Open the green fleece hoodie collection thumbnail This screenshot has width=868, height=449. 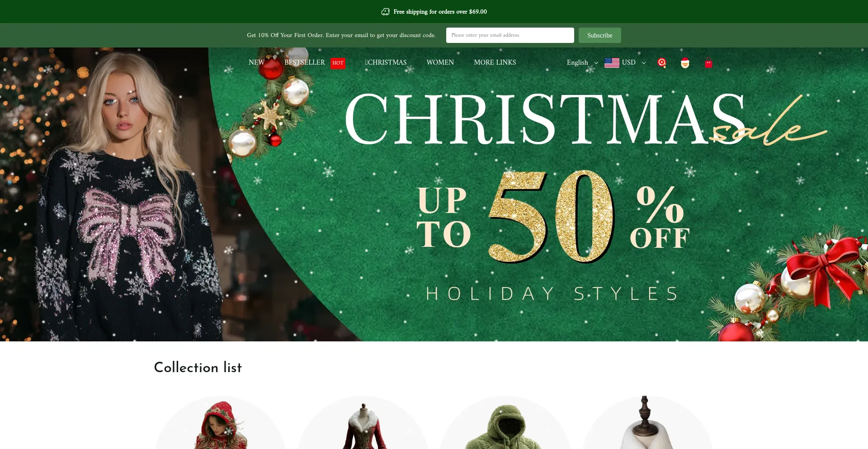tap(505, 423)
